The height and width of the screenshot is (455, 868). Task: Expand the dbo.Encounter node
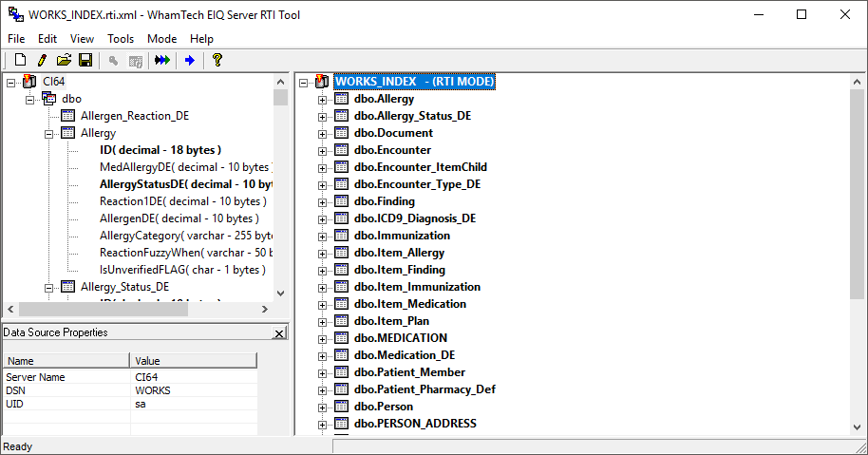click(322, 152)
